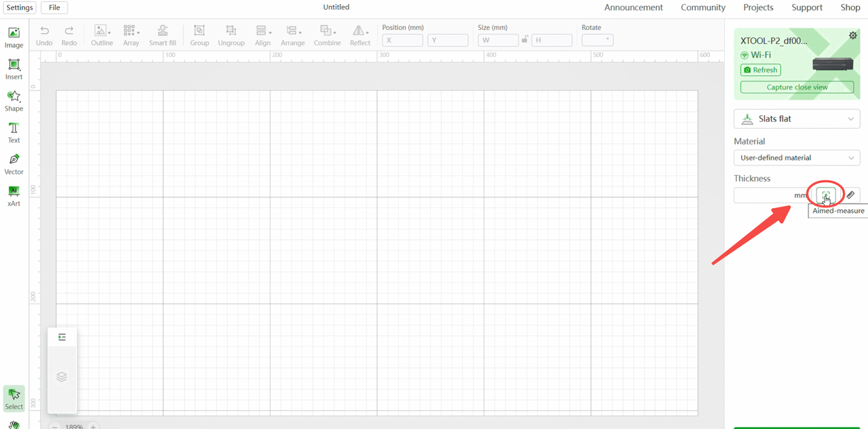This screenshot has height=429, width=868.
Task: Toggle the aspect ratio lock
Action: tap(525, 40)
